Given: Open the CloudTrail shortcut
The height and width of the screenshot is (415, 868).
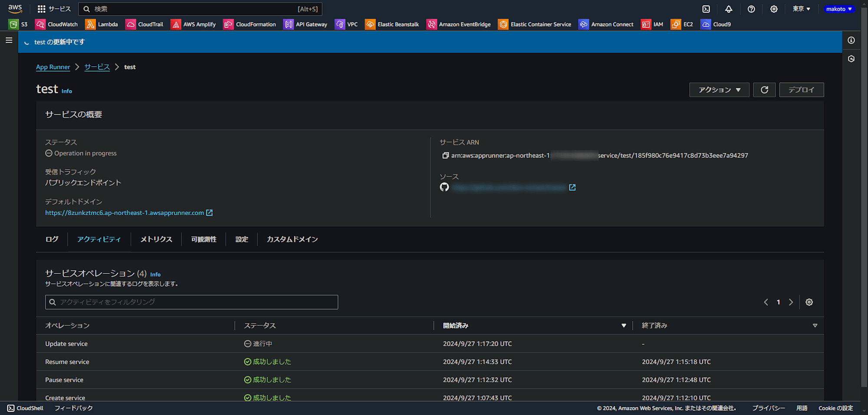Looking at the screenshot, I should pyautogui.click(x=145, y=24).
